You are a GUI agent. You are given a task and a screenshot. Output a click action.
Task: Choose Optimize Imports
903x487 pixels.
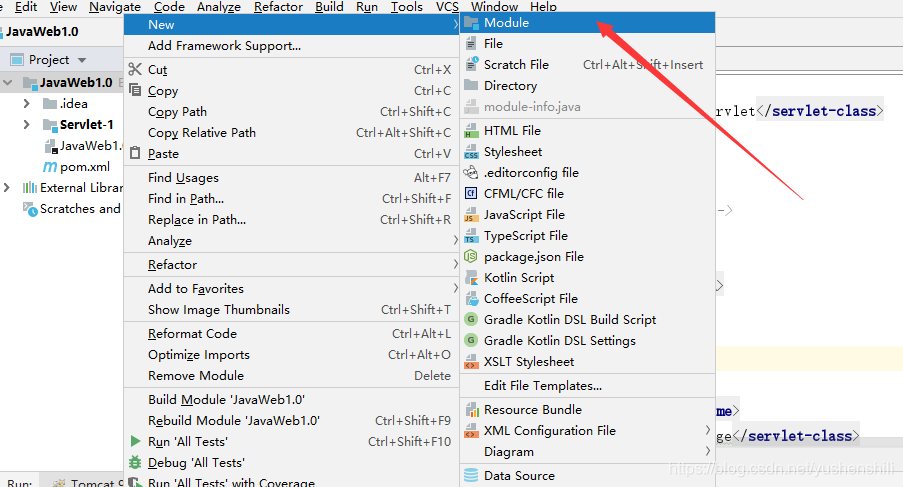(x=291, y=355)
